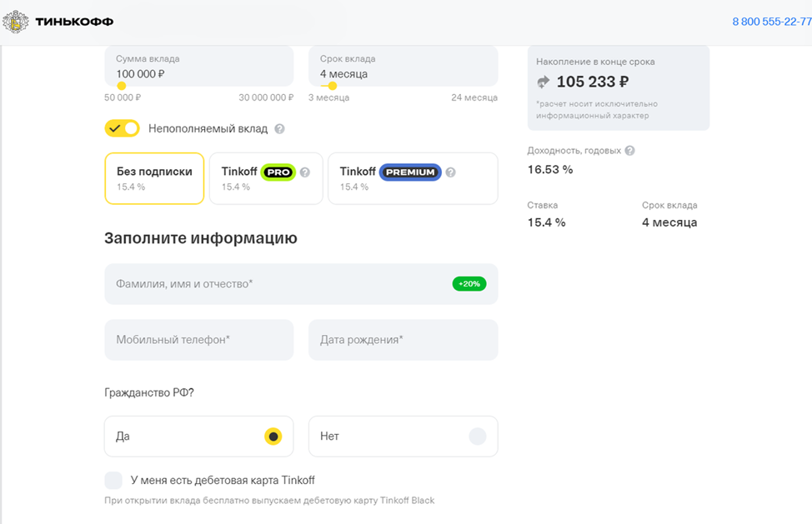Open the Сумма вклада field
The image size is (812, 524).
[x=198, y=67]
